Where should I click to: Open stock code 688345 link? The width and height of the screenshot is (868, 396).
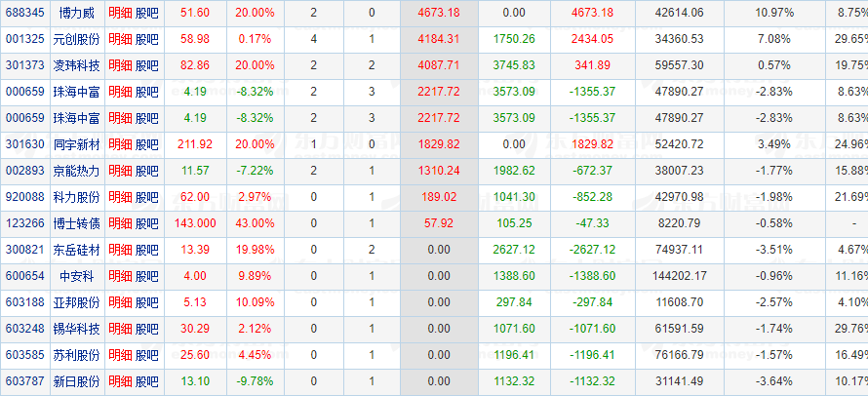pyautogui.click(x=24, y=12)
